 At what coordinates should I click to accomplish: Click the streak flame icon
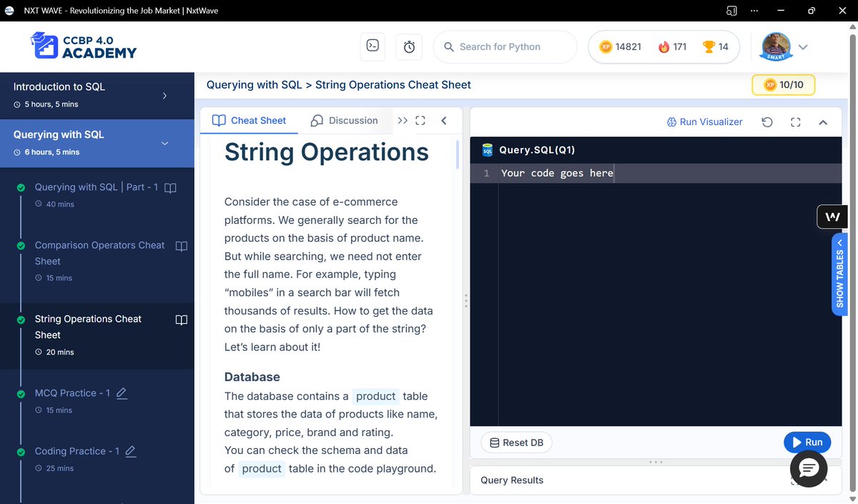point(664,46)
